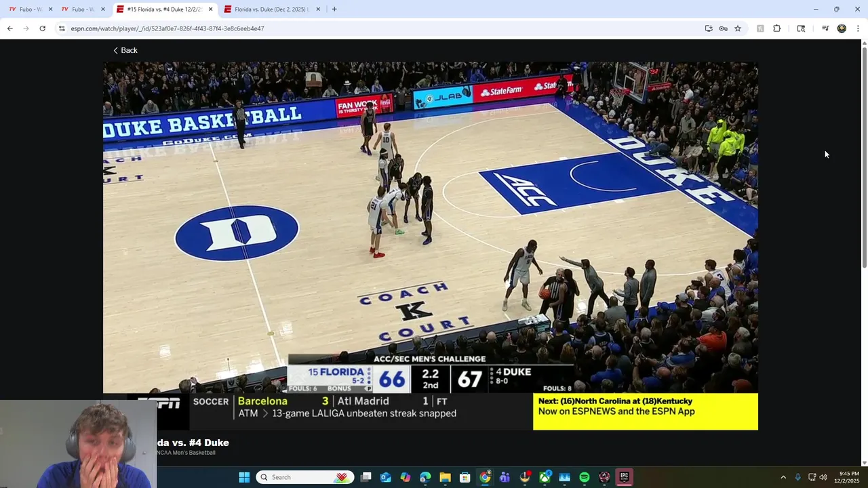This screenshot has width=868, height=488.
Task: Open the network tray icon
Action: tap(812, 477)
